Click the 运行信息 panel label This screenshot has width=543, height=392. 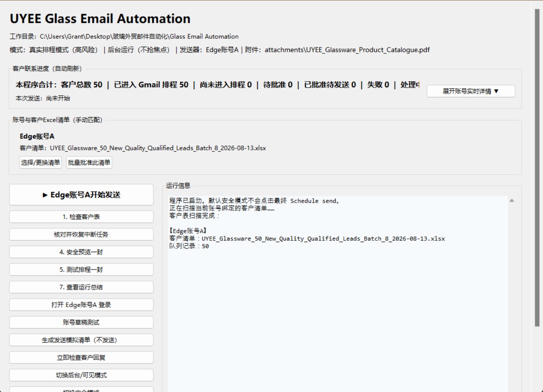178,185
